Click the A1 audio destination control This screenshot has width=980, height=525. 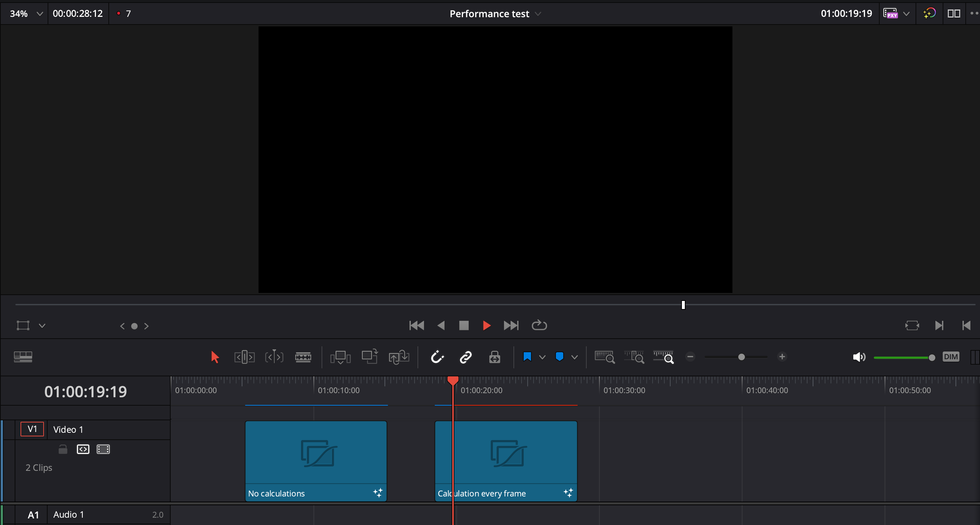(33, 515)
